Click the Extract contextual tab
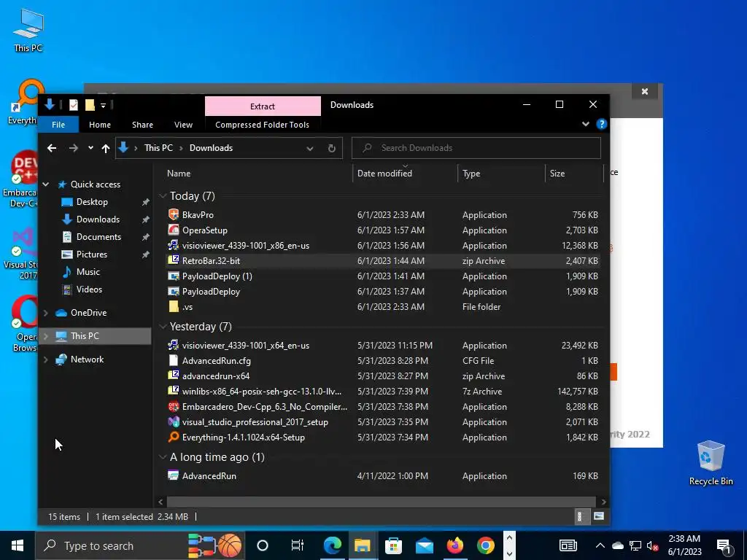 (x=263, y=106)
